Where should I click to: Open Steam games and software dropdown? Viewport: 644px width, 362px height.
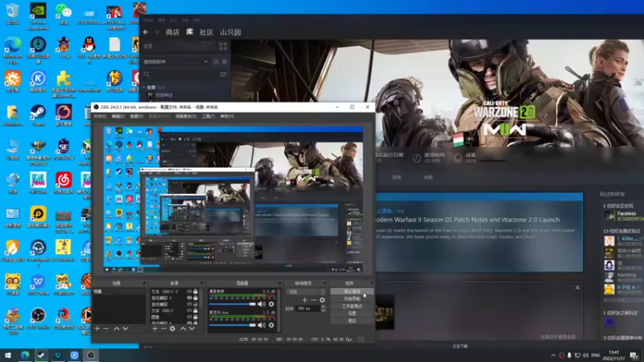click(175, 62)
